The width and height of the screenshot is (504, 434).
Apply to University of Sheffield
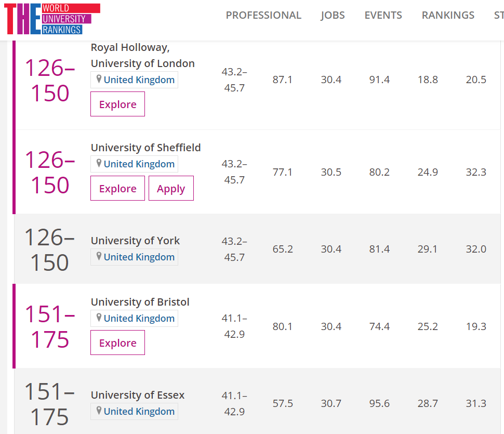pyautogui.click(x=171, y=189)
